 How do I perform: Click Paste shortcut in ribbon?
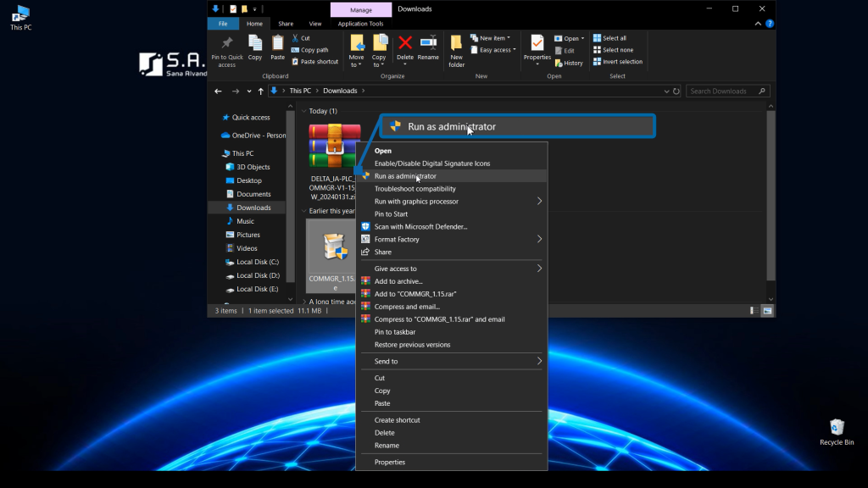pyautogui.click(x=315, y=61)
